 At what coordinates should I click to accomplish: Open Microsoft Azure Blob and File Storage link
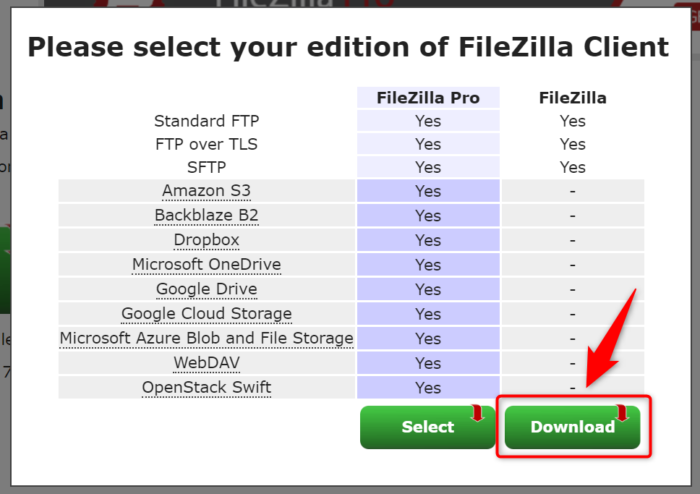[x=206, y=338]
